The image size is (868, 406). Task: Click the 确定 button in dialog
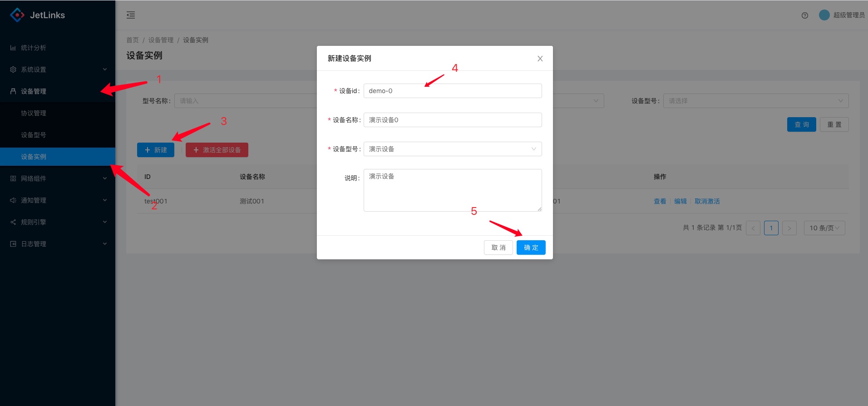(x=531, y=248)
